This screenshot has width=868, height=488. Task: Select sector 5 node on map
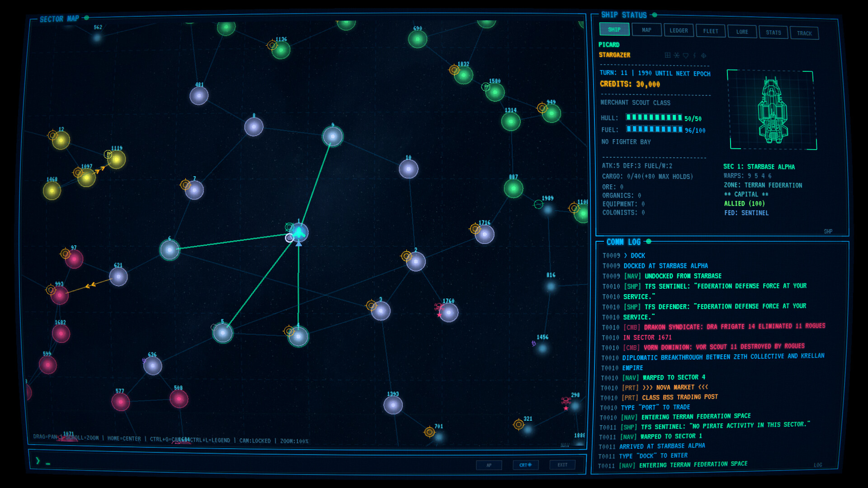pyautogui.click(x=222, y=333)
